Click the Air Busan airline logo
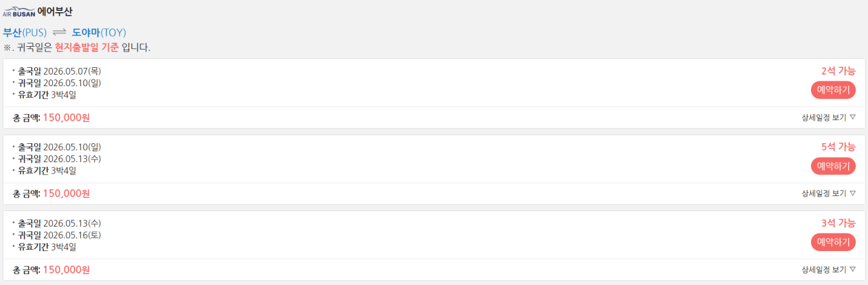This screenshot has width=868, height=285. point(19,12)
